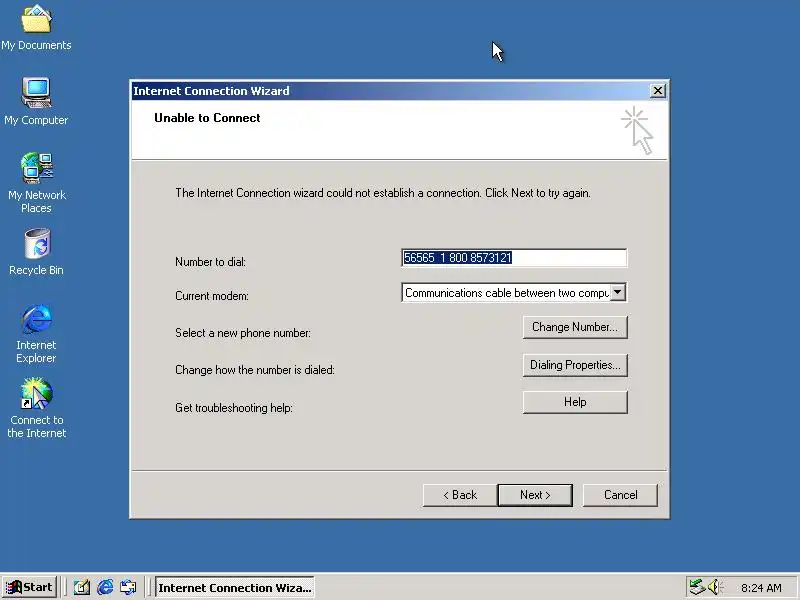Click the Current modem label
Image resolution: width=800 pixels, height=600 pixels.
212,296
